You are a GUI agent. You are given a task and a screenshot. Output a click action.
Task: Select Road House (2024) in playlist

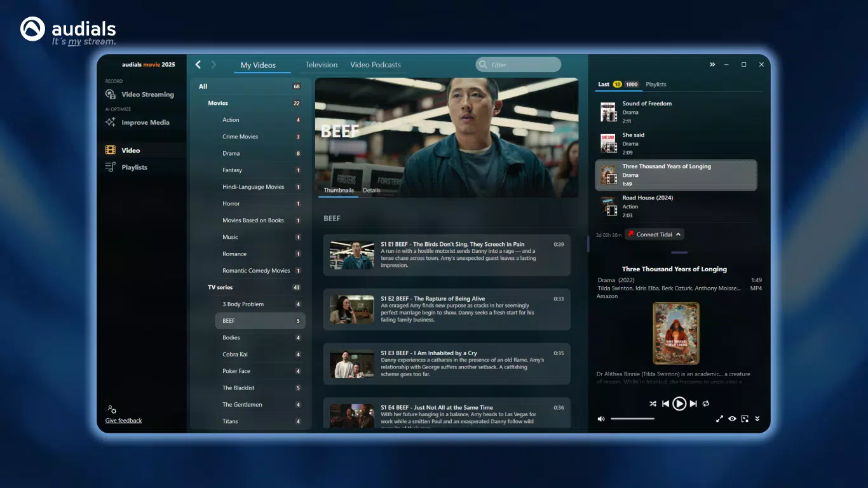pyautogui.click(x=676, y=207)
